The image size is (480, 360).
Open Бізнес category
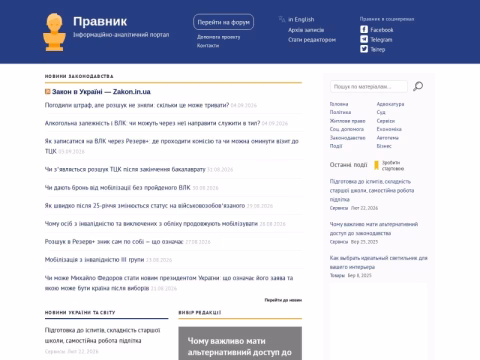384,146
